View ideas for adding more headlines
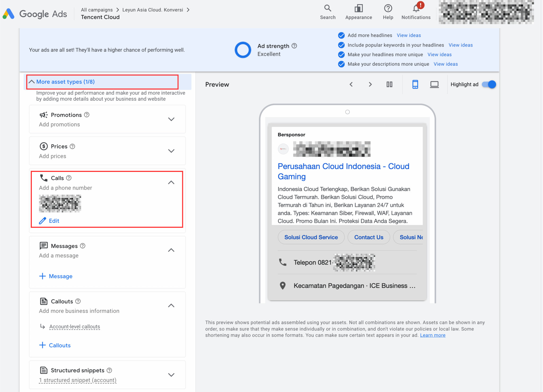This screenshot has width=543, height=392. tap(409, 35)
